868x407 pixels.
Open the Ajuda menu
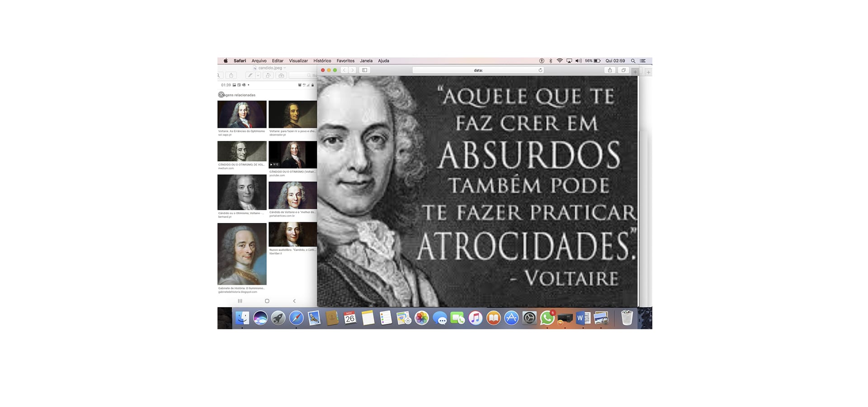coord(383,61)
